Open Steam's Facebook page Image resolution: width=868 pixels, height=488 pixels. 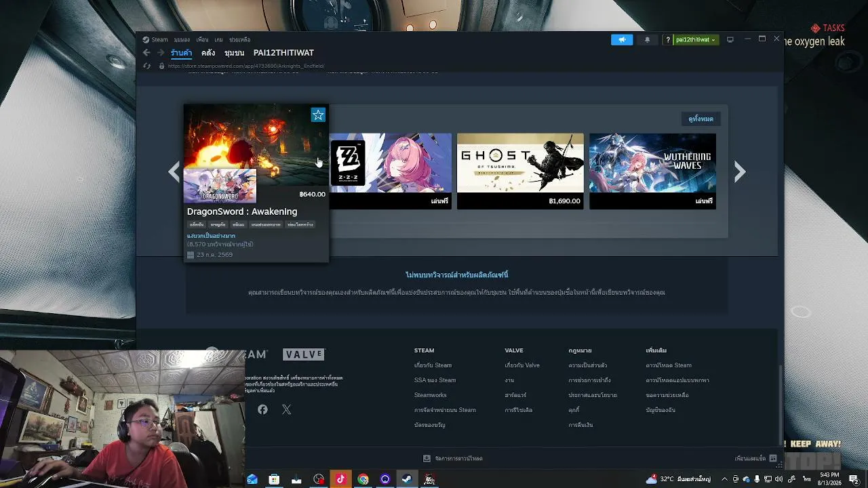click(x=262, y=409)
